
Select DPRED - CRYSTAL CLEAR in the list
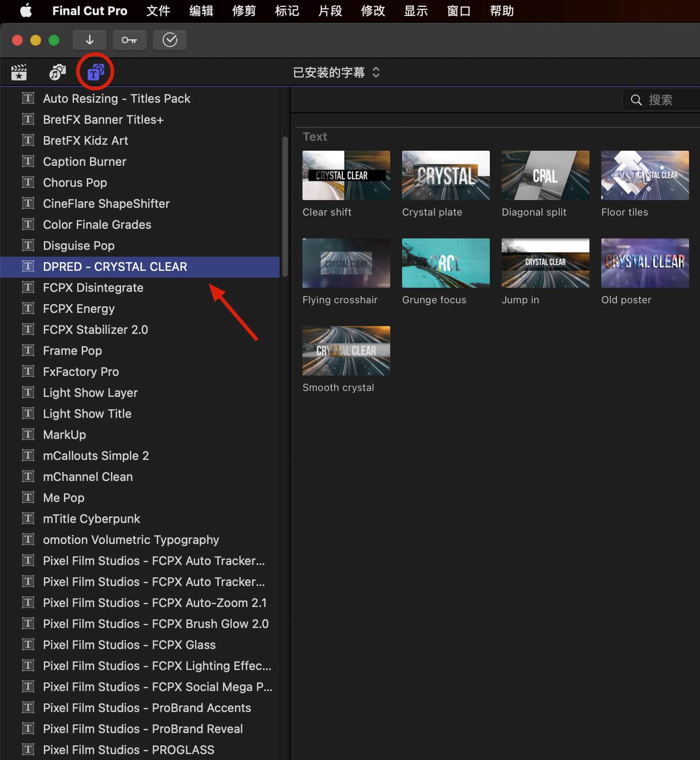pos(140,267)
